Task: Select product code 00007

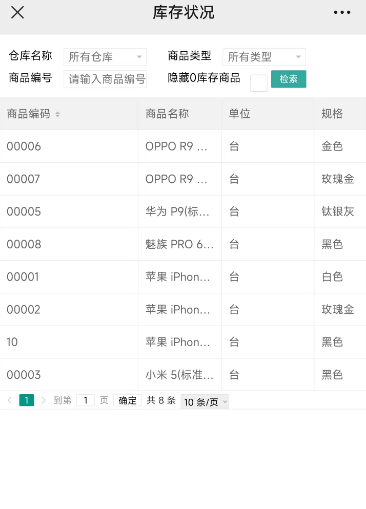Action: pos(23,179)
